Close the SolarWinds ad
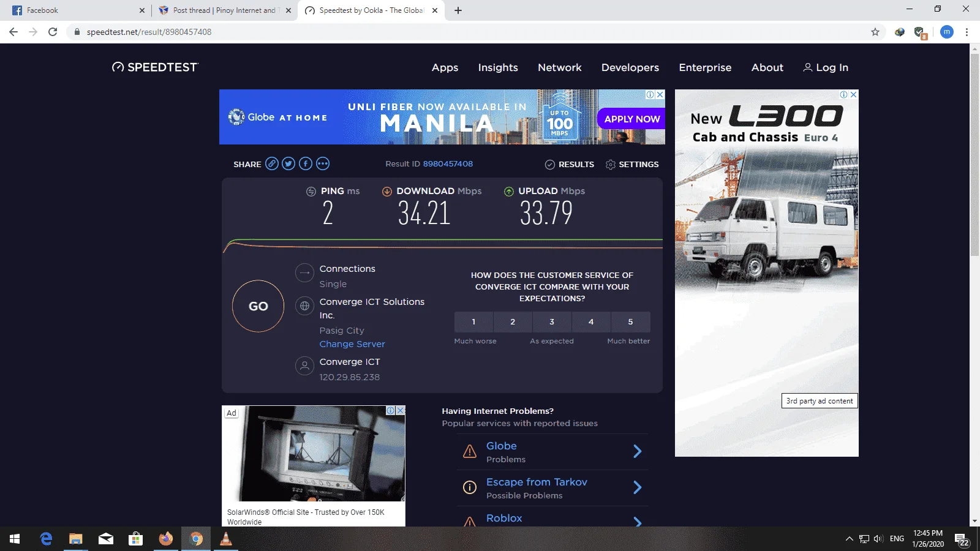The height and width of the screenshot is (551, 980). pos(401,410)
